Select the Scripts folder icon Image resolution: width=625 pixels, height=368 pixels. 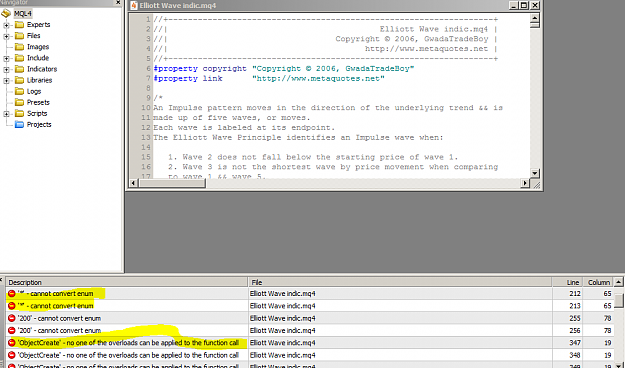19,114
